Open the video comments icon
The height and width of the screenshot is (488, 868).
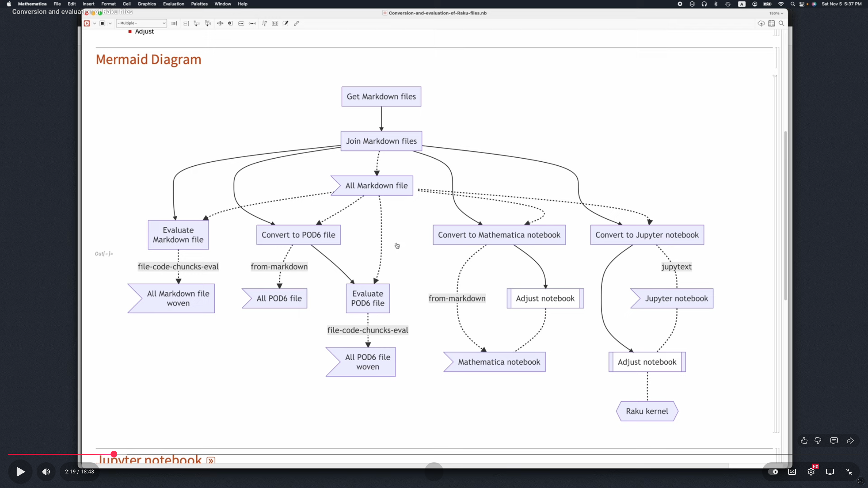click(834, 441)
